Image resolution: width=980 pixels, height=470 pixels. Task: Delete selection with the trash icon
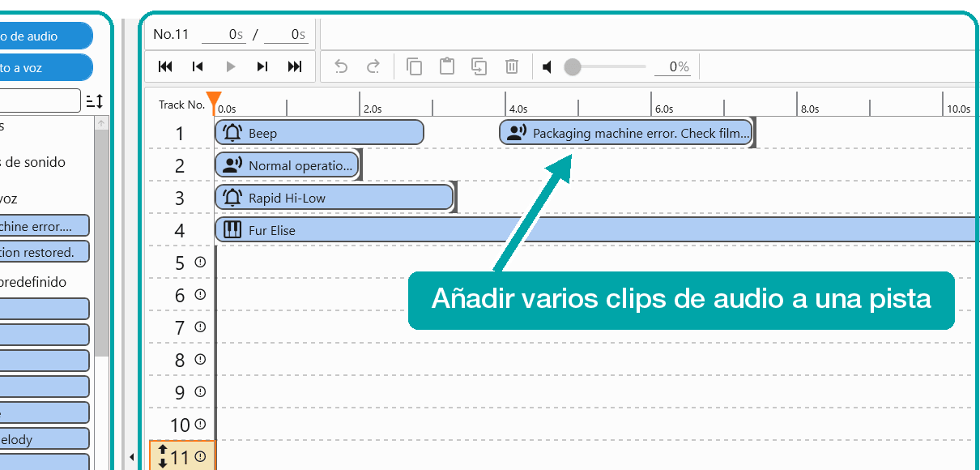512,66
